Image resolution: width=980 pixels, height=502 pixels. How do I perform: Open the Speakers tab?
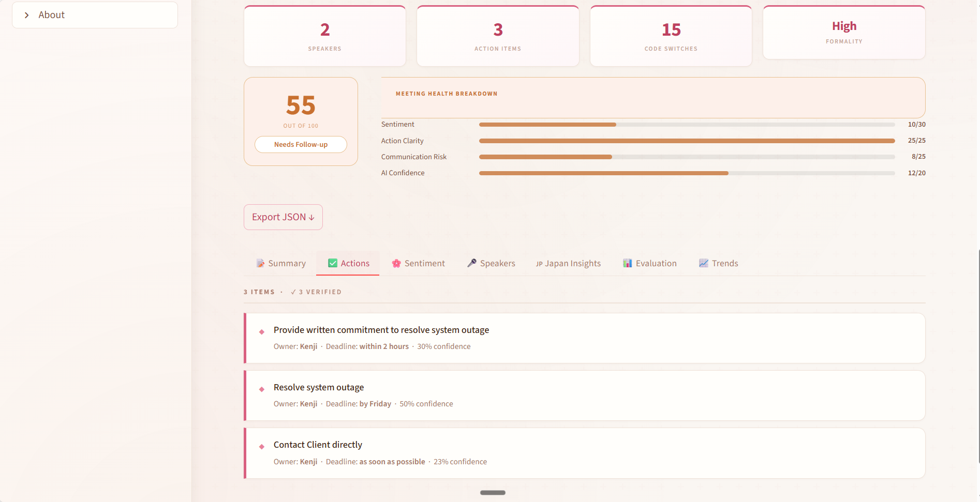(x=491, y=263)
